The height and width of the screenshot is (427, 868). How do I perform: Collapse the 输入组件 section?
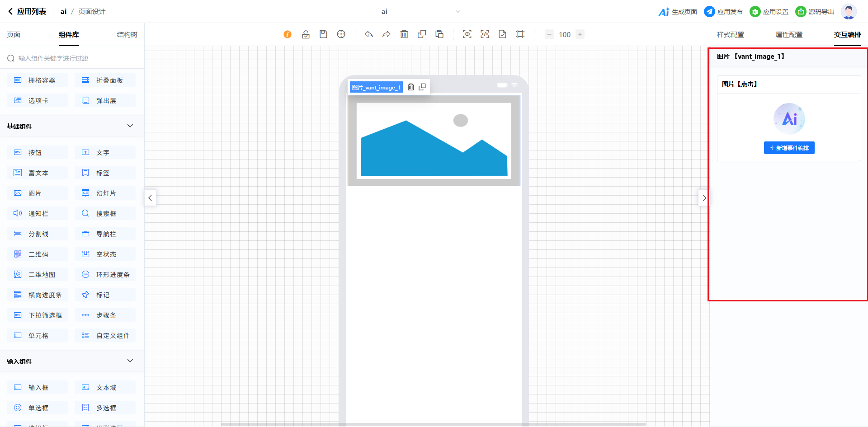130,361
